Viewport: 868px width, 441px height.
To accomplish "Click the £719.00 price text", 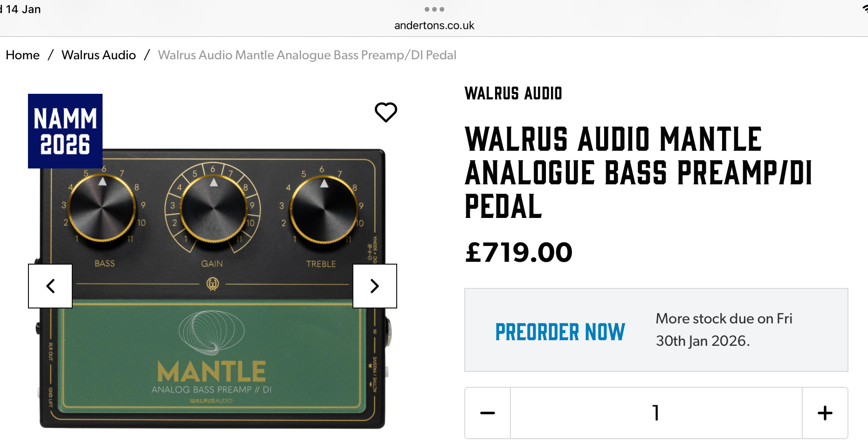I will click(519, 252).
